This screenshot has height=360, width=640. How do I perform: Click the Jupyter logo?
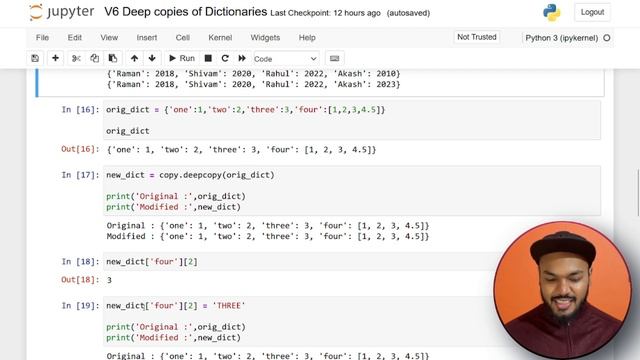tap(62, 12)
